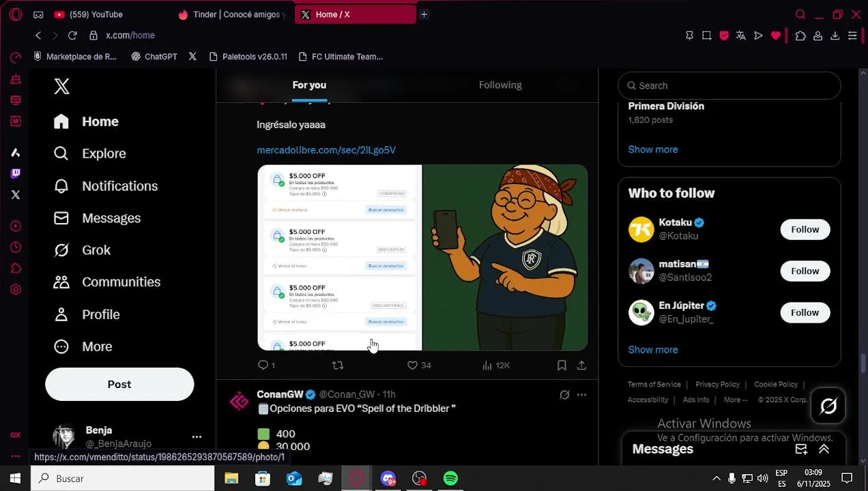
Task: View analytics showing 12K views
Action: pos(496,366)
